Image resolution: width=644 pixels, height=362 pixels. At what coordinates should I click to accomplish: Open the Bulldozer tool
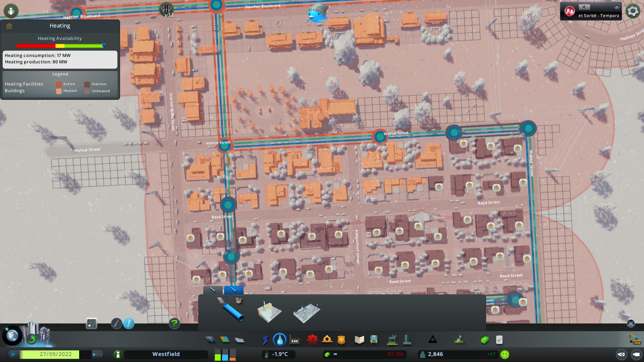click(635, 340)
